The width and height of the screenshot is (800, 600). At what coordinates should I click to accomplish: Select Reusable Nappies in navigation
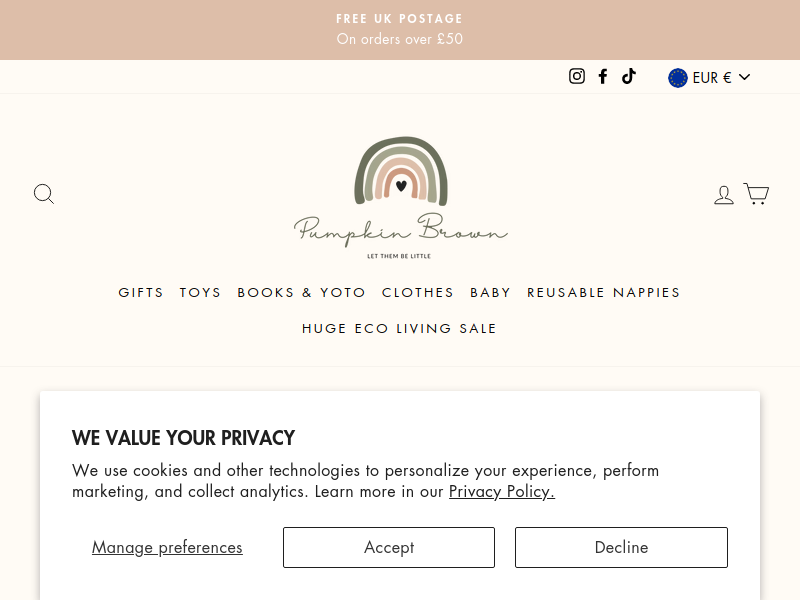pos(604,292)
